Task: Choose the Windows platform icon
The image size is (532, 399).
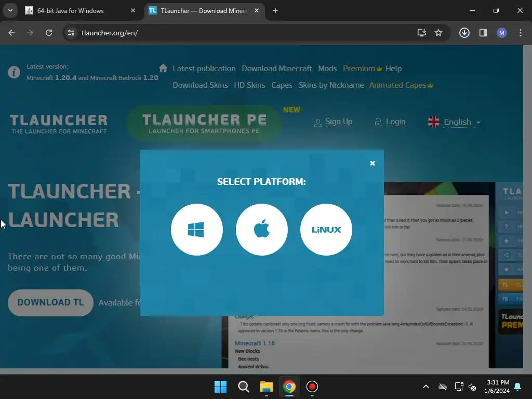Action: coord(197,230)
